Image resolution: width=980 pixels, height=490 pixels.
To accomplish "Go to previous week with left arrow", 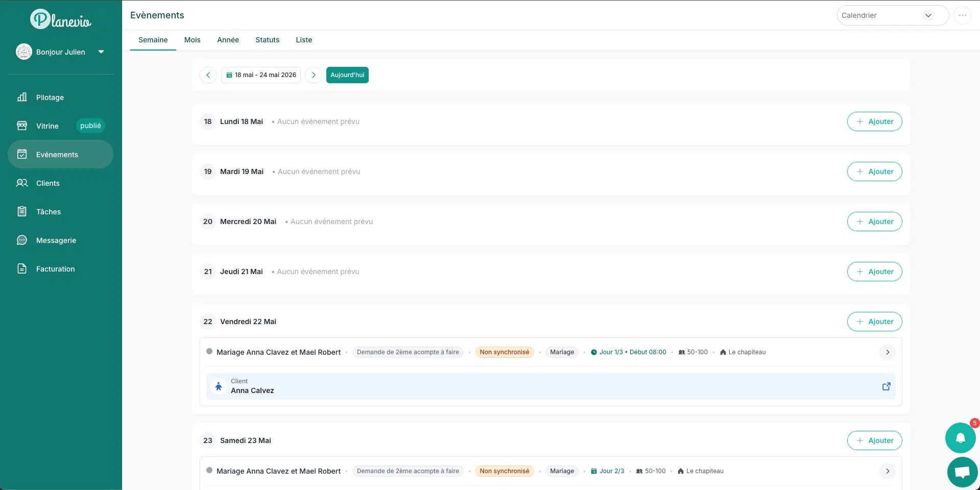I will [x=208, y=75].
